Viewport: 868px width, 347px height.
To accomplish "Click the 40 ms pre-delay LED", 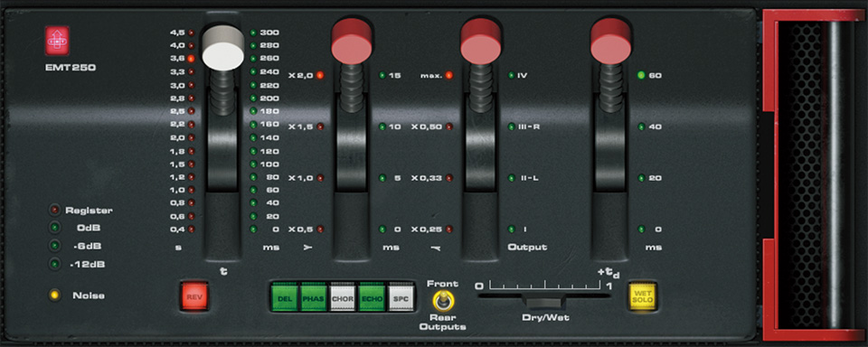I will [x=642, y=127].
